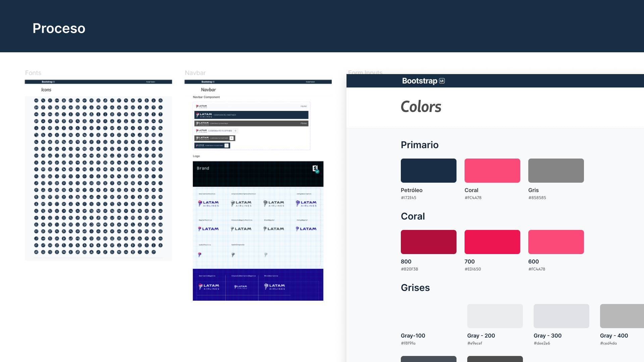Click the verified S badge in Brand banner
This screenshot has height=362, width=644.
coord(315,169)
